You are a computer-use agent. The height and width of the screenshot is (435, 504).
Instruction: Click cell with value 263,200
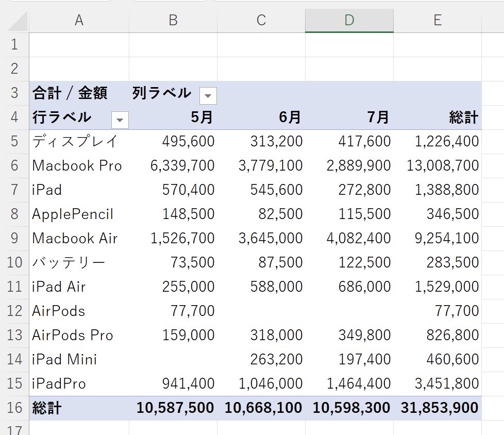261,359
